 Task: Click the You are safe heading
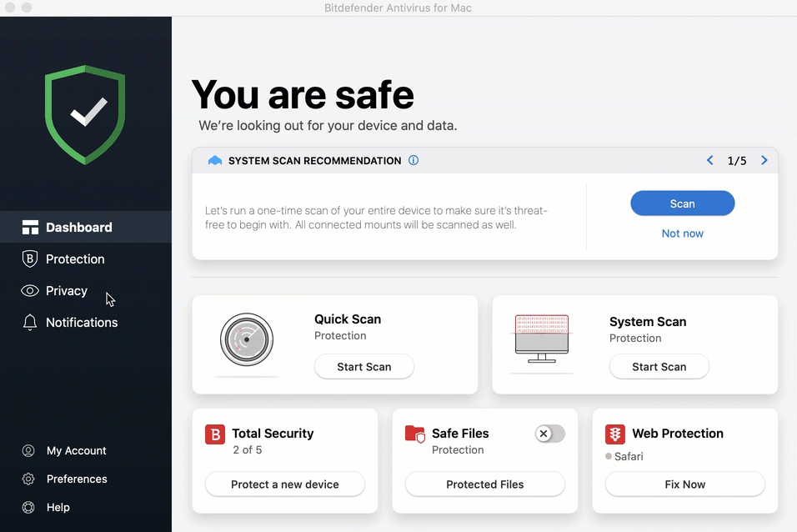pyautogui.click(x=303, y=95)
